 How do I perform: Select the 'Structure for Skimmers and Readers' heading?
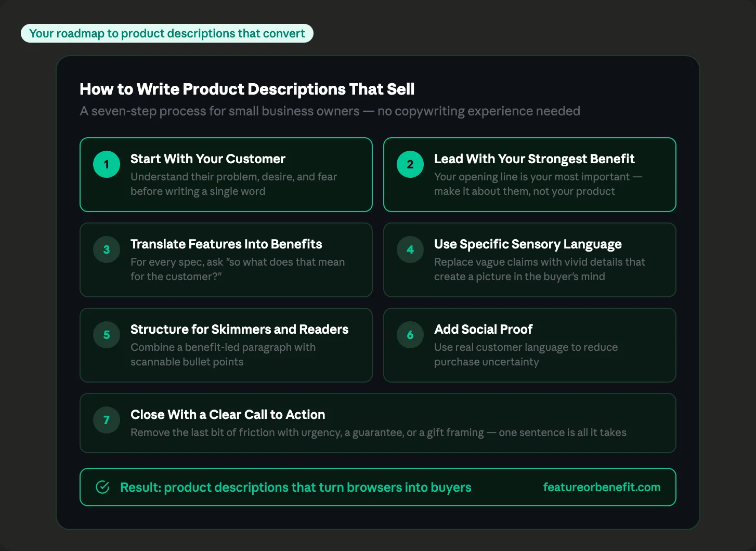coord(240,329)
